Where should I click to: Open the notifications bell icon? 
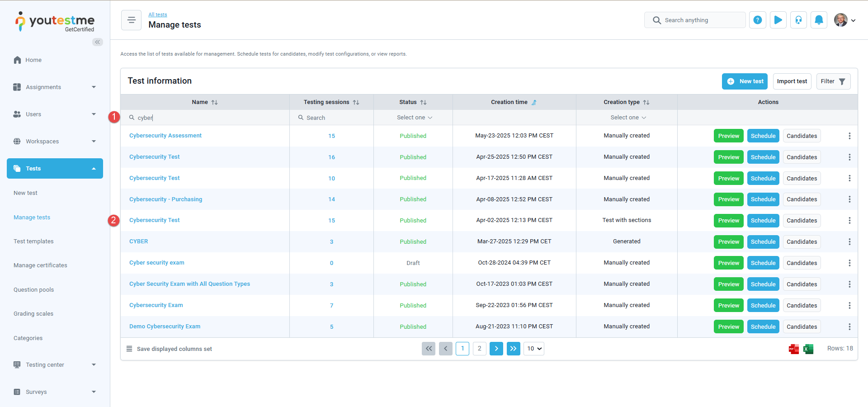(819, 20)
